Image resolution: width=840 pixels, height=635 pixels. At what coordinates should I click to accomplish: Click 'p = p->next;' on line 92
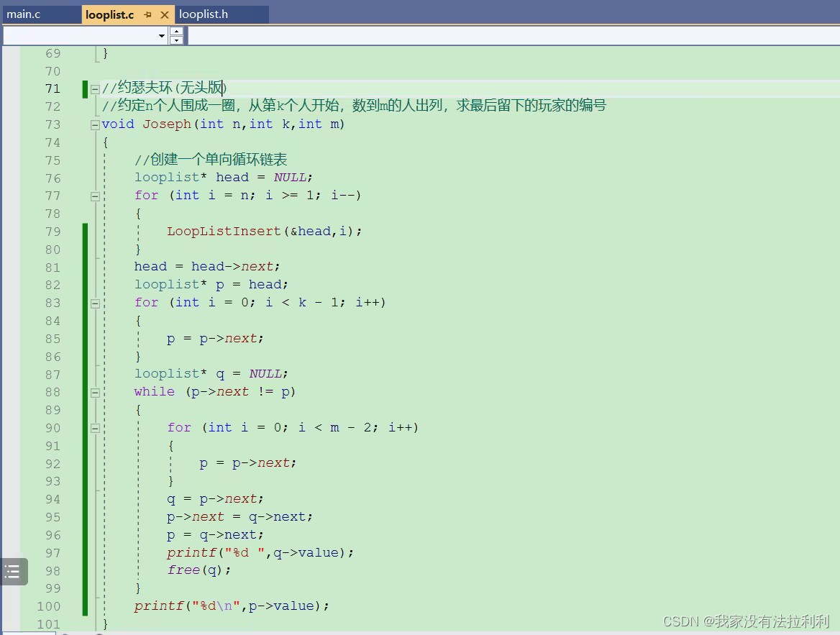pos(247,463)
